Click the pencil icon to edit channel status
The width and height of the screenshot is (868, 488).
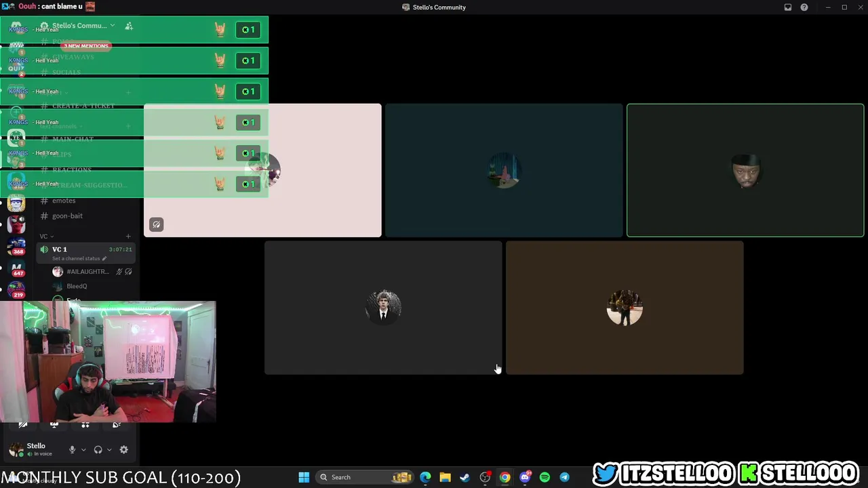[104, 258]
